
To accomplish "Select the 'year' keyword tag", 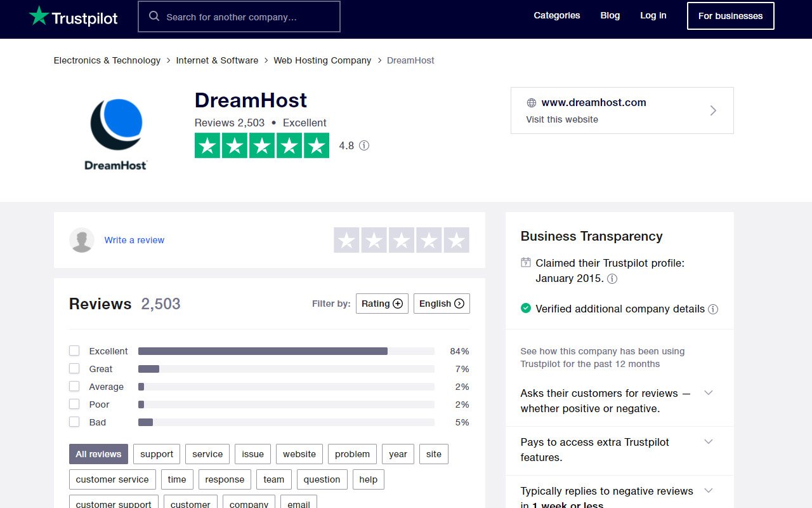I will [398, 454].
